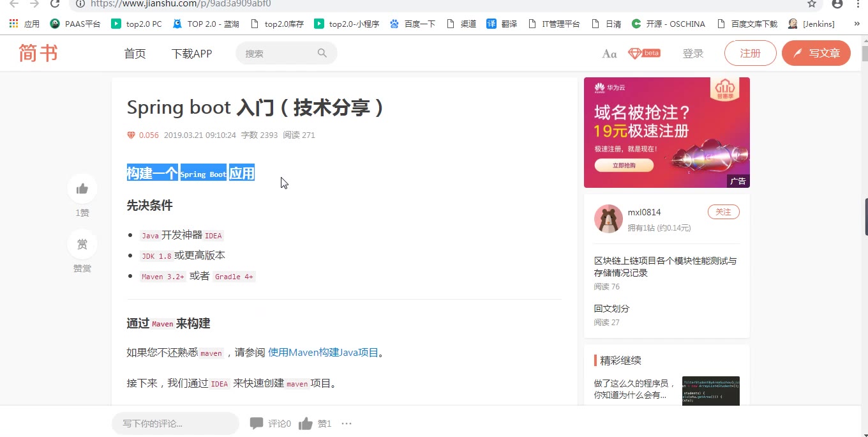This screenshot has height=437, width=868.
Task: Open the IT管理平台 bookmark
Action: click(x=554, y=24)
